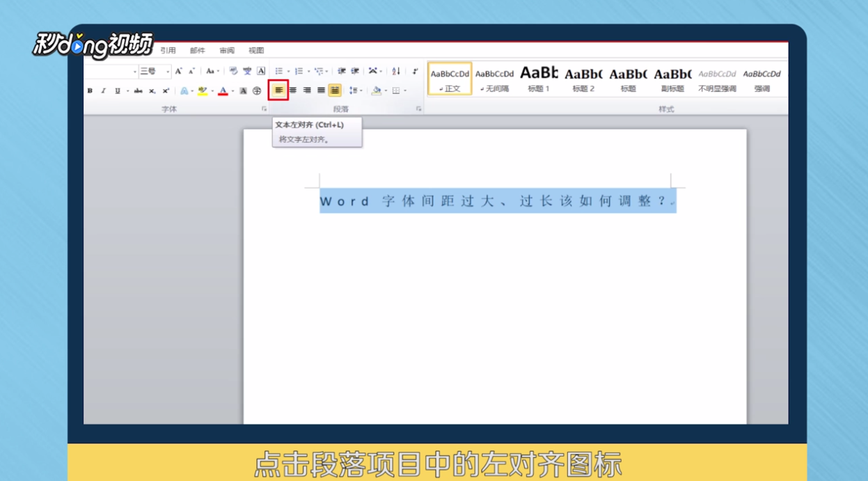
Task: Align the text to the right
Action: 307,90
